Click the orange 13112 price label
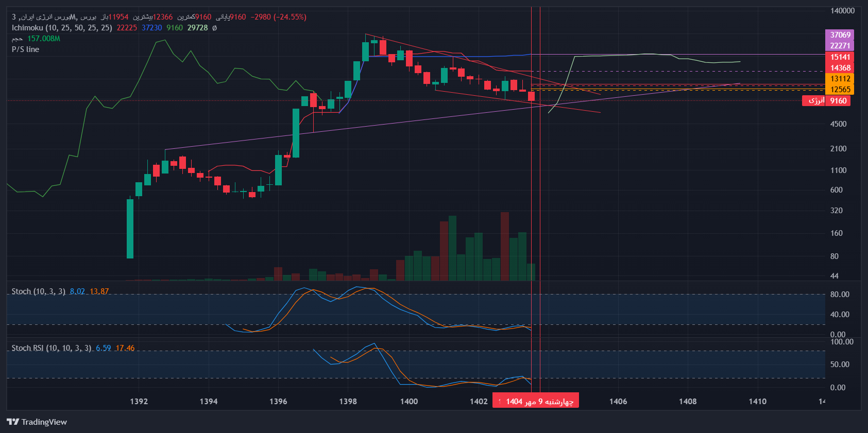 click(840, 79)
